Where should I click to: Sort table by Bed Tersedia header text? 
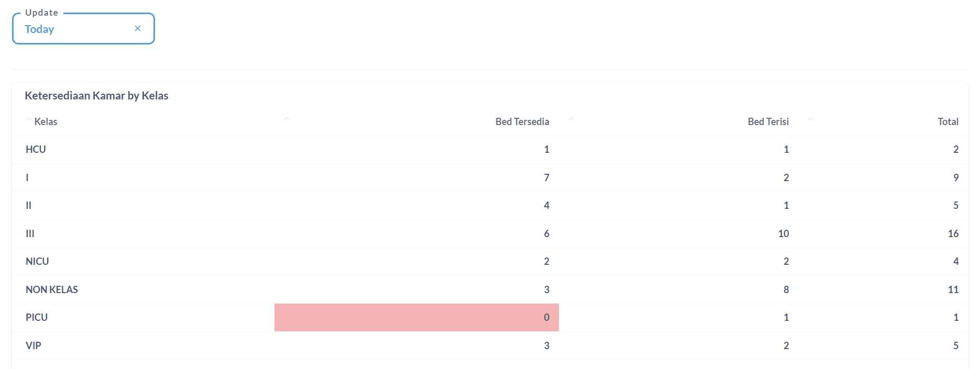522,122
